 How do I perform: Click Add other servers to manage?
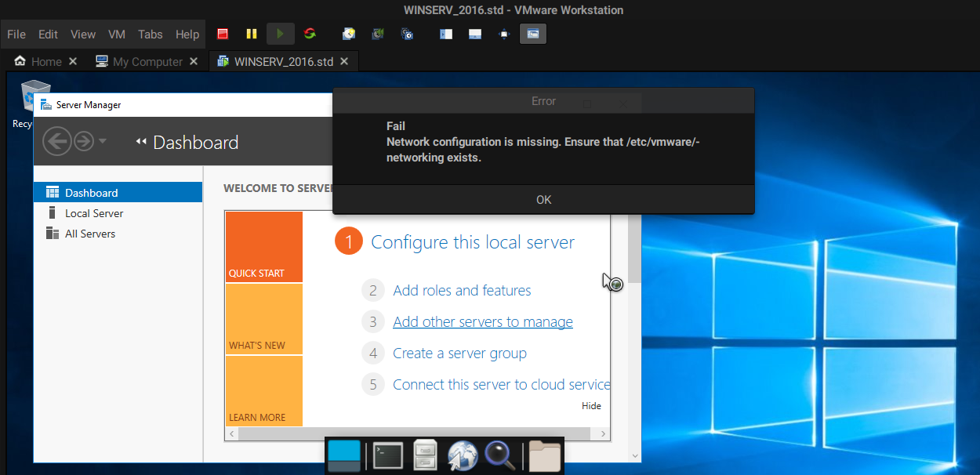(483, 322)
